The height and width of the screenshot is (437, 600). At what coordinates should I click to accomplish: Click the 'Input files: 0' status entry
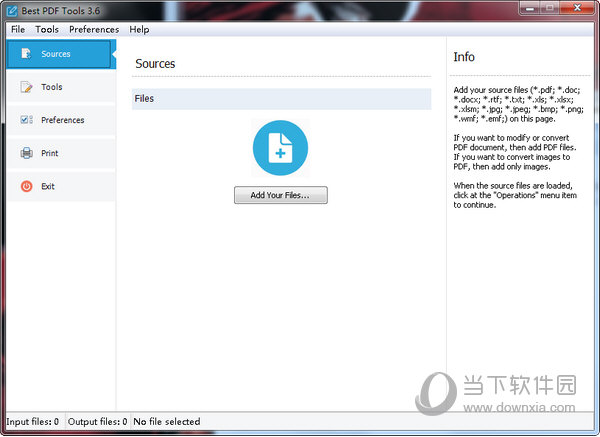point(33,422)
